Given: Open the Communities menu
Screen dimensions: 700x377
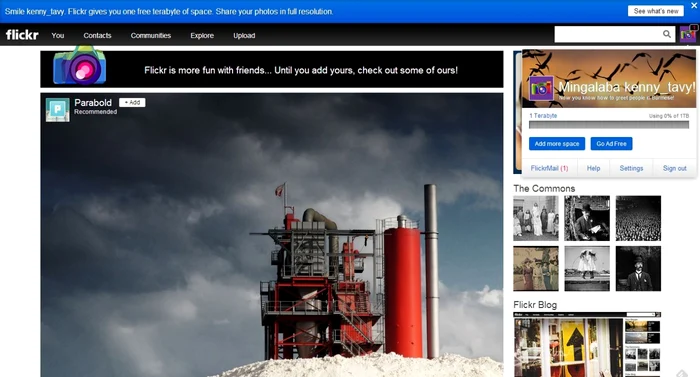Looking at the screenshot, I should [x=151, y=36].
